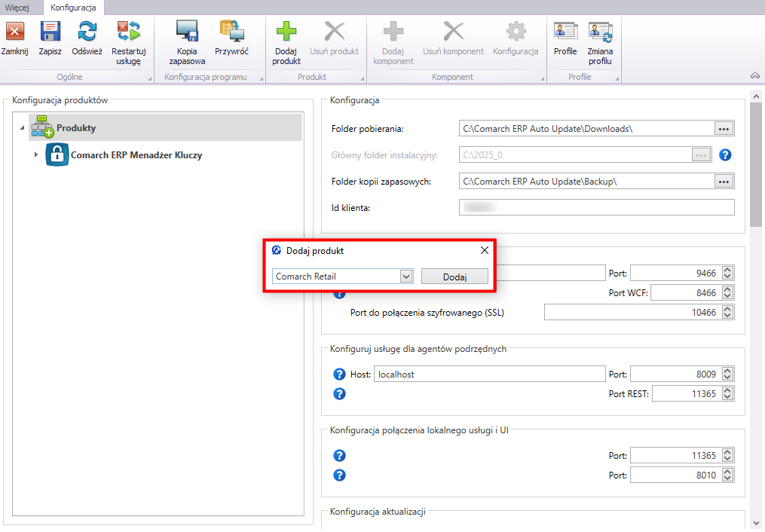
Task: Expand the Comarch ERP Menadżer Kluczy node
Action: tap(35, 154)
